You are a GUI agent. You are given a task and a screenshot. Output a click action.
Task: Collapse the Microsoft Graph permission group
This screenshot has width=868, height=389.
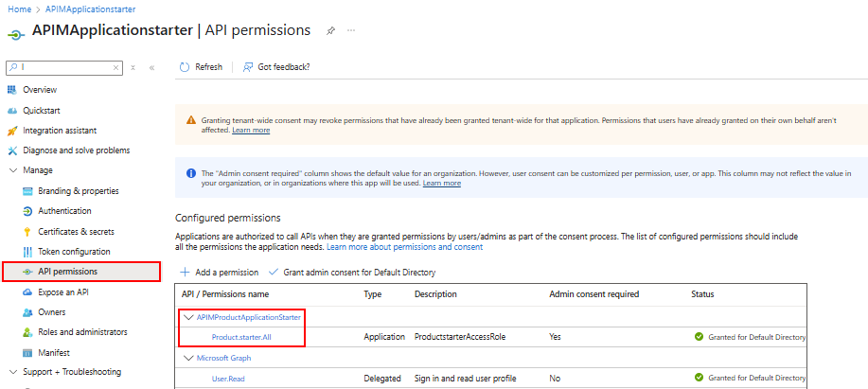point(187,358)
